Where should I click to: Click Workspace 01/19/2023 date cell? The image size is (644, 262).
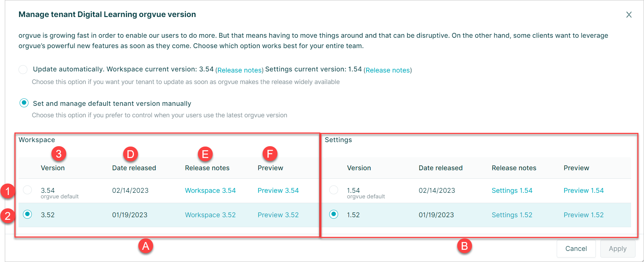(x=130, y=215)
